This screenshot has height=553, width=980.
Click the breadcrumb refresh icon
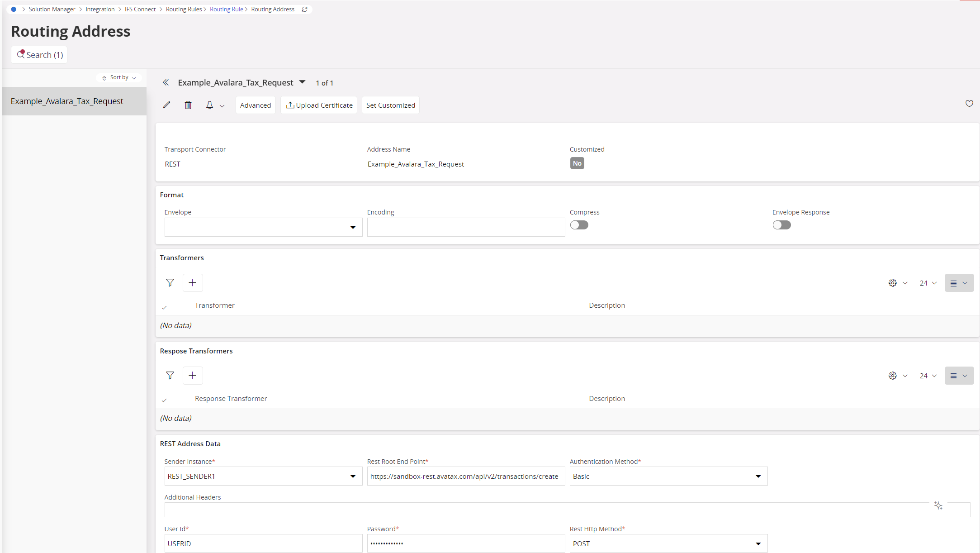tap(305, 9)
